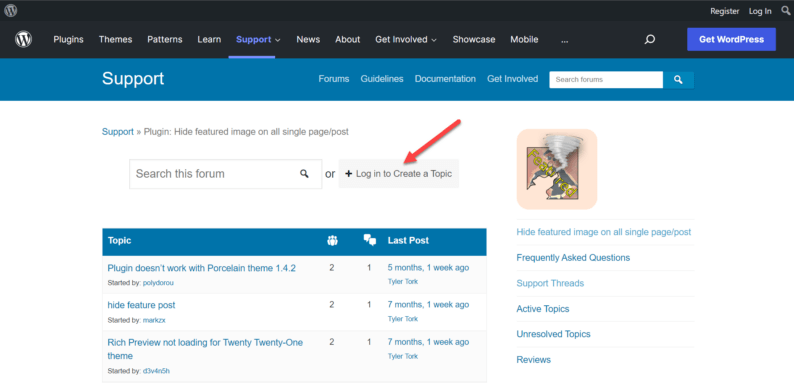Click the Support heading title
Screen dimensions: 794x383
[x=133, y=79]
